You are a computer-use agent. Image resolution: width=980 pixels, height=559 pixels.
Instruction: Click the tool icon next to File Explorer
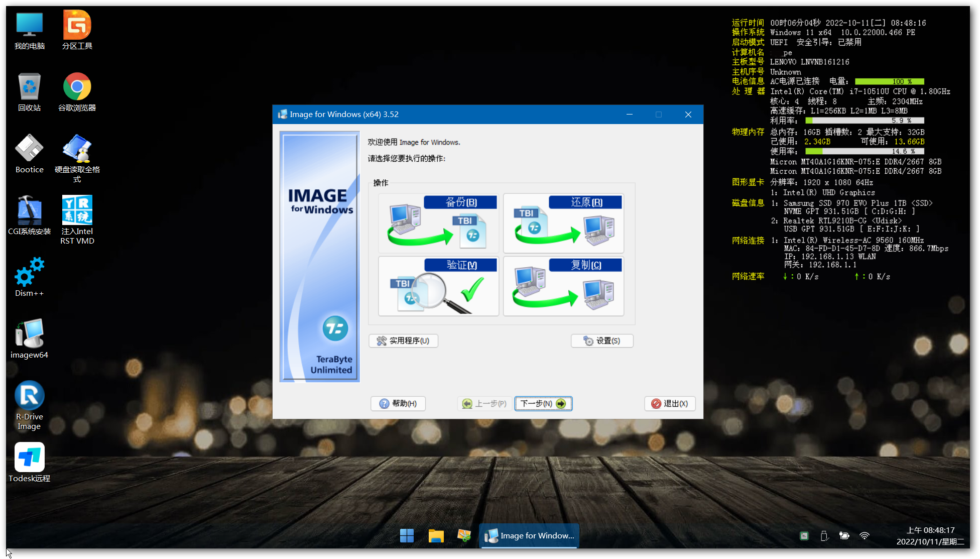point(464,536)
